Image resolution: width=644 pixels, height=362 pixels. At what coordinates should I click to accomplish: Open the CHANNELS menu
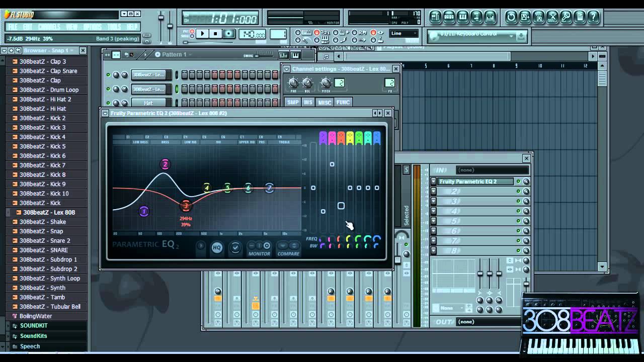(x=49, y=27)
